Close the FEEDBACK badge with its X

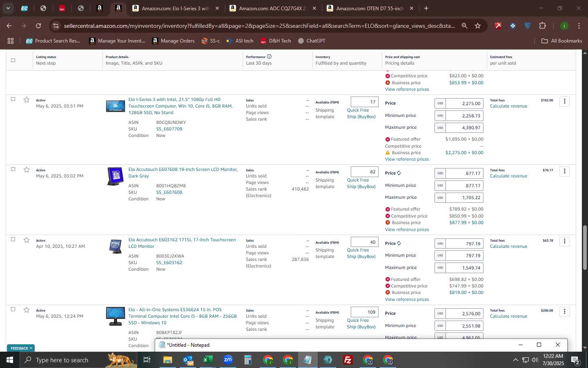(x=31, y=348)
